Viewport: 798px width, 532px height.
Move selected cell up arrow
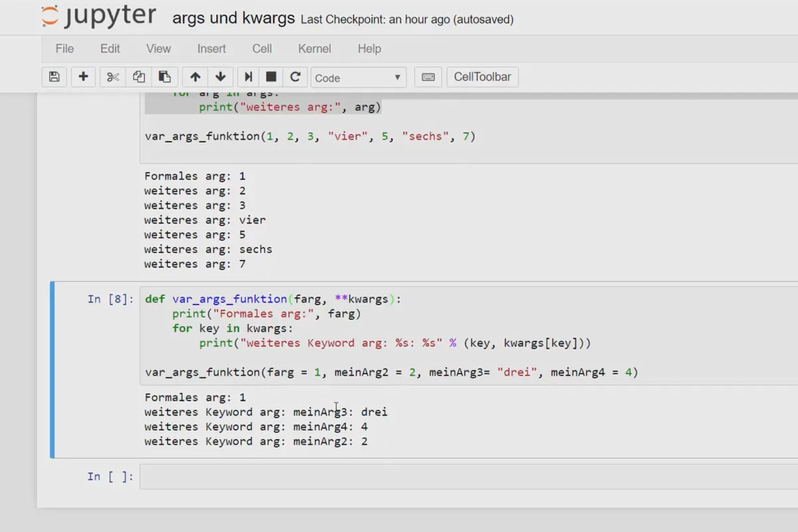point(195,77)
